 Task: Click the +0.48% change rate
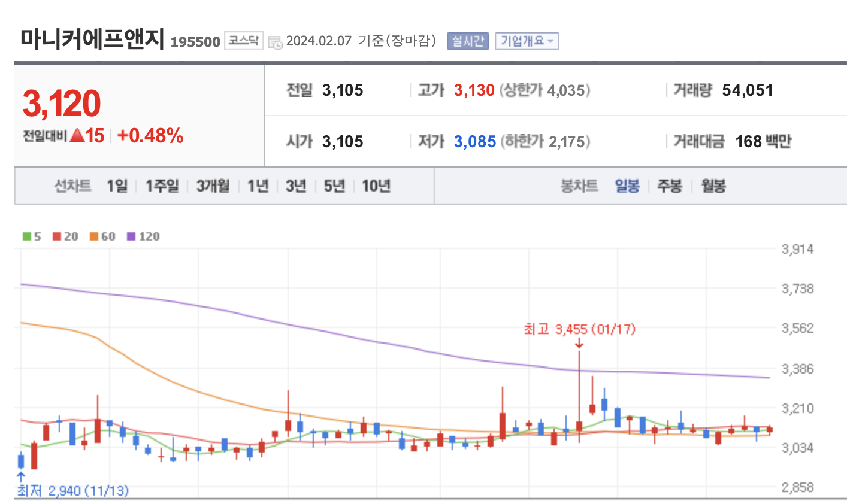pos(150,136)
